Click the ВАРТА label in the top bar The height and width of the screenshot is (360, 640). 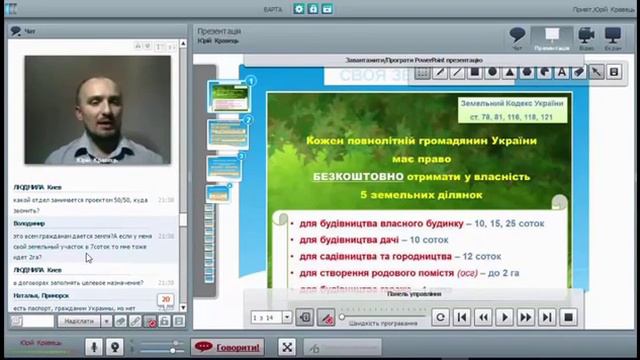pos(273,9)
